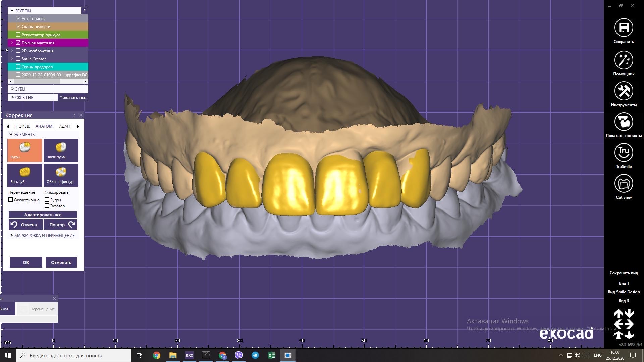Screen dimensions: 644x362
Task: Select the Части зуба element tile
Action: 61,150
